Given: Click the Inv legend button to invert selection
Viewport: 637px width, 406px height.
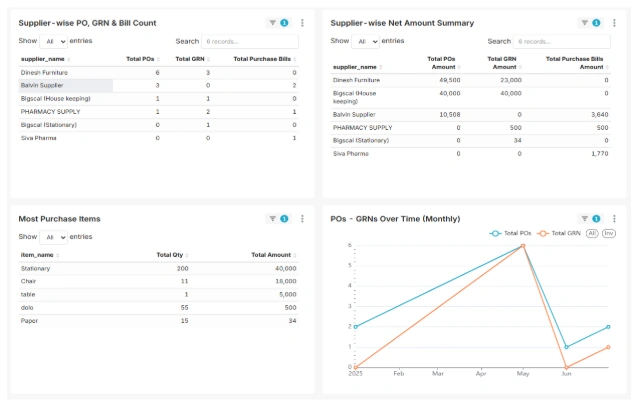Looking at the screenshot, I should click(x=608, y=233).
